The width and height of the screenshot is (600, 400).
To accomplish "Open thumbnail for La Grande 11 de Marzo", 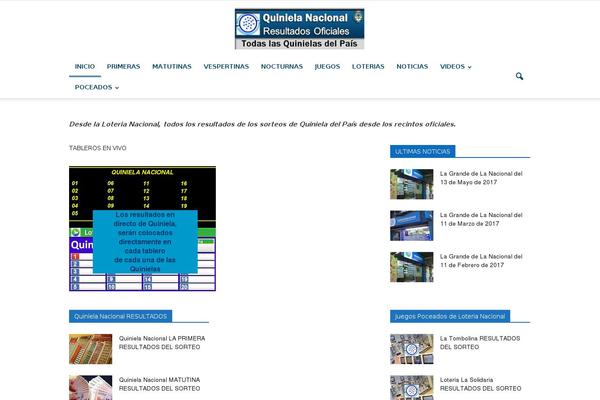I will pos(412,225).
